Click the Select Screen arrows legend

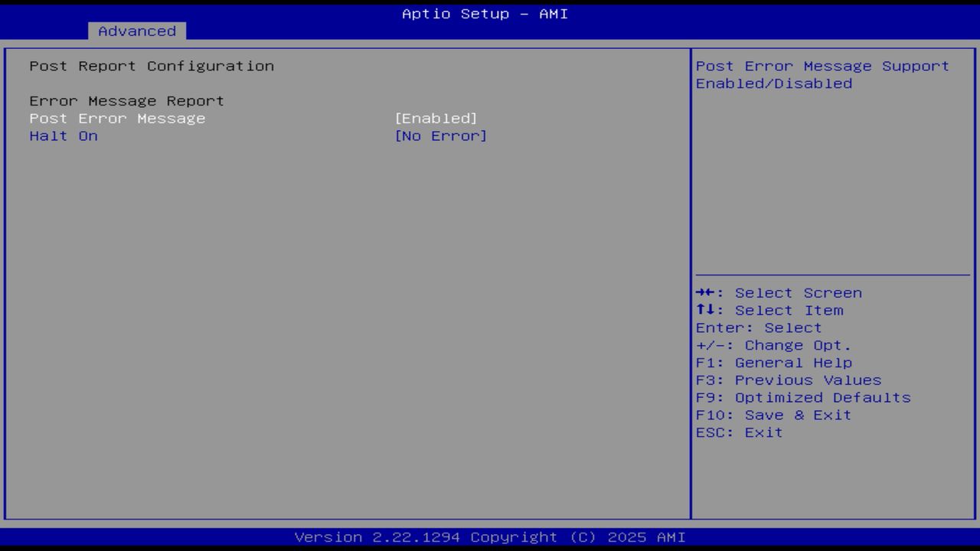click(x=779, y=292)
